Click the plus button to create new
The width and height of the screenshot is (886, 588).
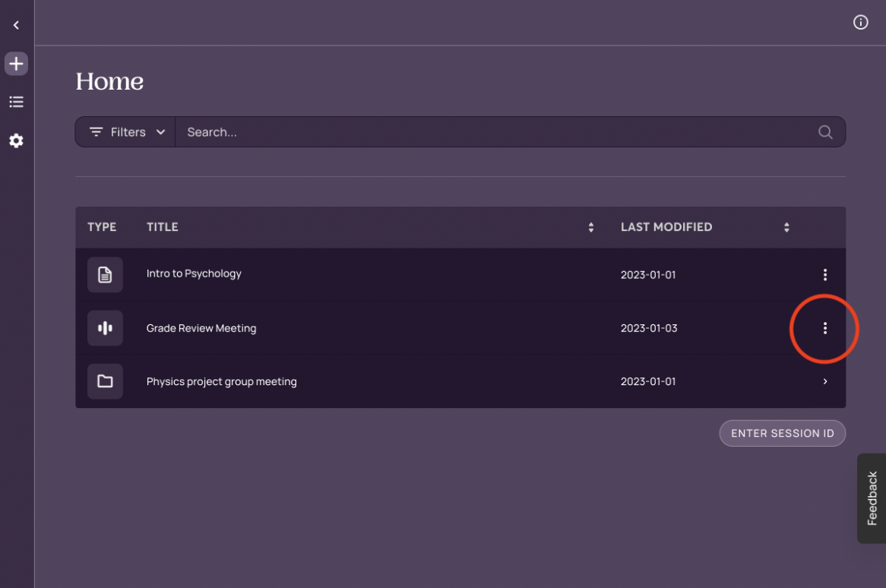(x=17, y=63)
